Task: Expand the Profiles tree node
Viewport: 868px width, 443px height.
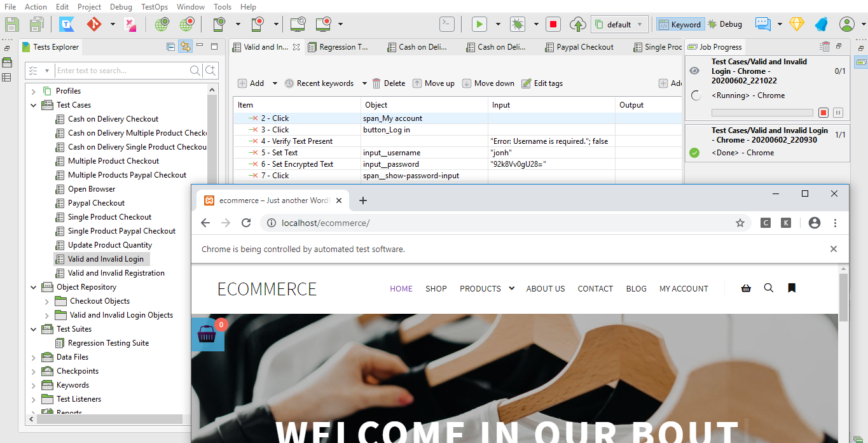Action: pos(34,91)
